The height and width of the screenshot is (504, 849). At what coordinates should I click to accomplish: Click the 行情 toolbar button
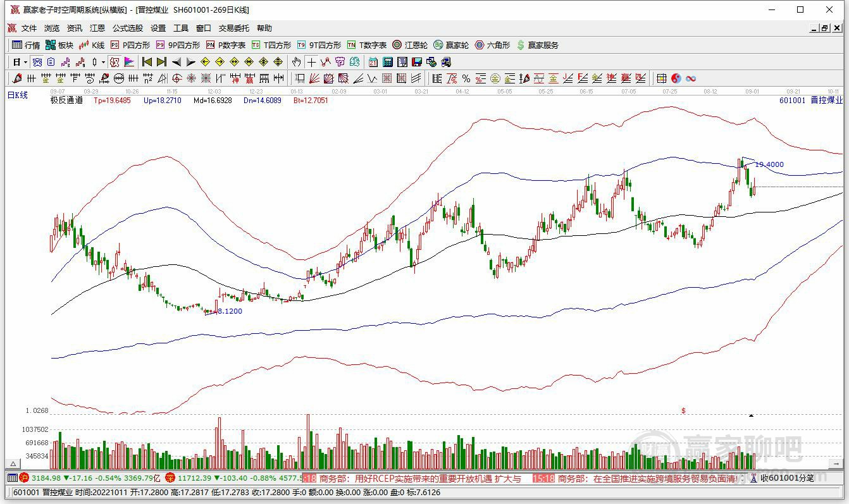[26, 45]
